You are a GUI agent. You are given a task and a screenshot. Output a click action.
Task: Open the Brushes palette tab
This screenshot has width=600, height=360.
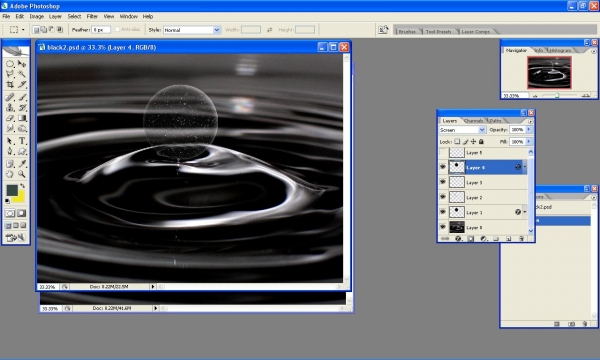coord(407,32)
